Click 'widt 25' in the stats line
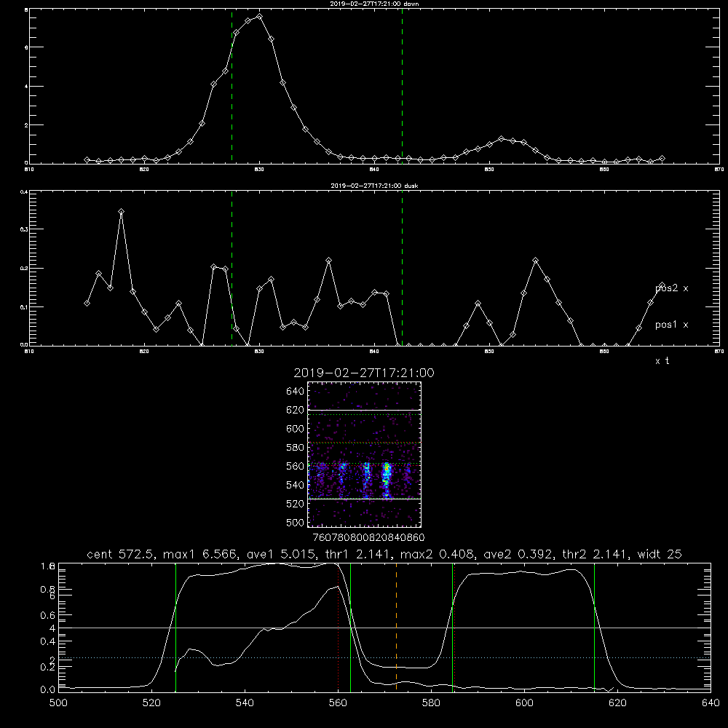Viewport: 728px width, 728px height. 660,554
